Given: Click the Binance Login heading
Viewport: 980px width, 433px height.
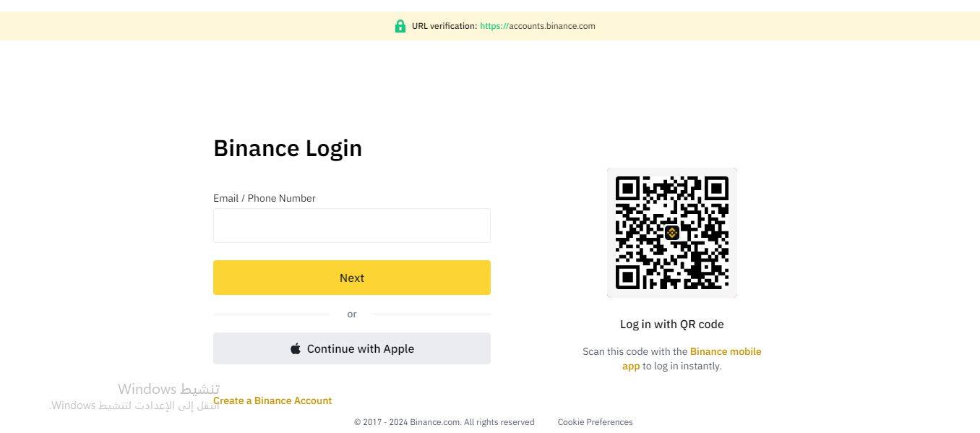Looking at the screenshot, I should click(288, 148).
